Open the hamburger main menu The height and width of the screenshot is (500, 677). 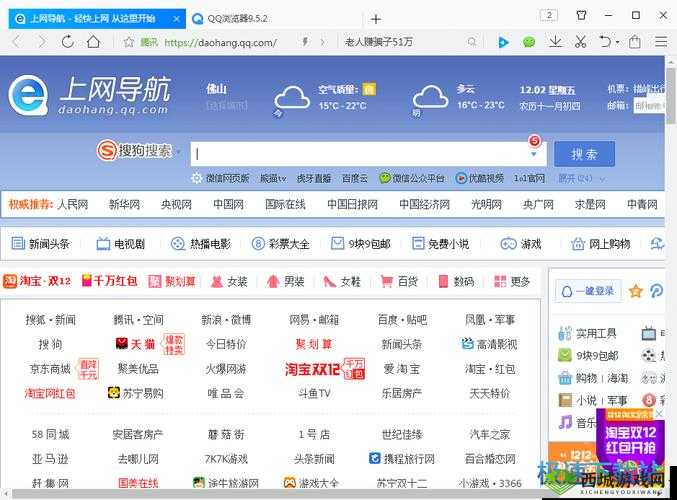coord(661,42)
